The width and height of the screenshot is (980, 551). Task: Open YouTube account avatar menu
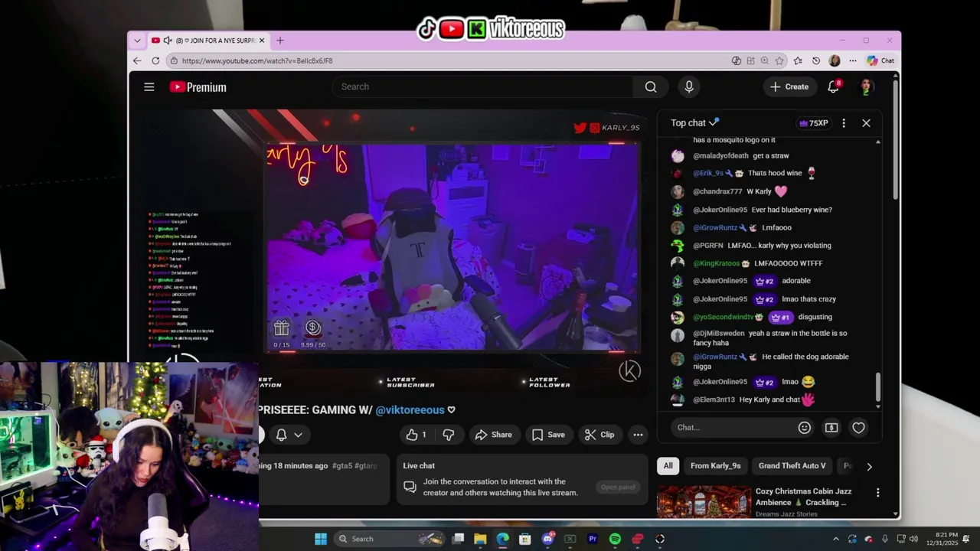coord(867,87)
